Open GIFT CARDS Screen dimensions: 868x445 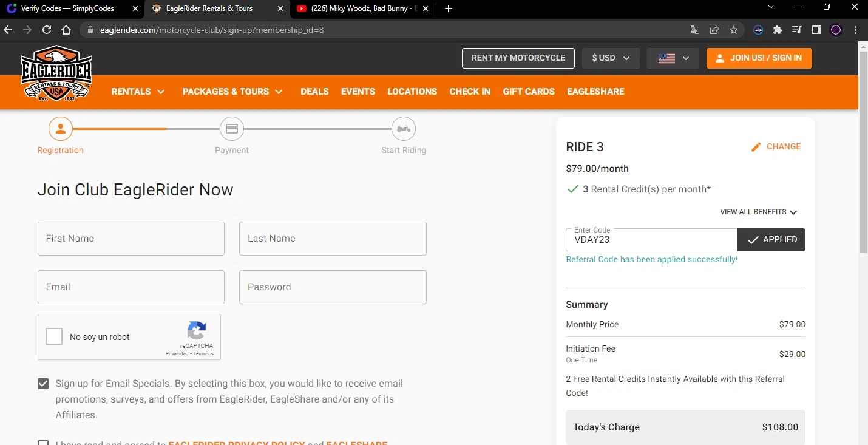529,92
